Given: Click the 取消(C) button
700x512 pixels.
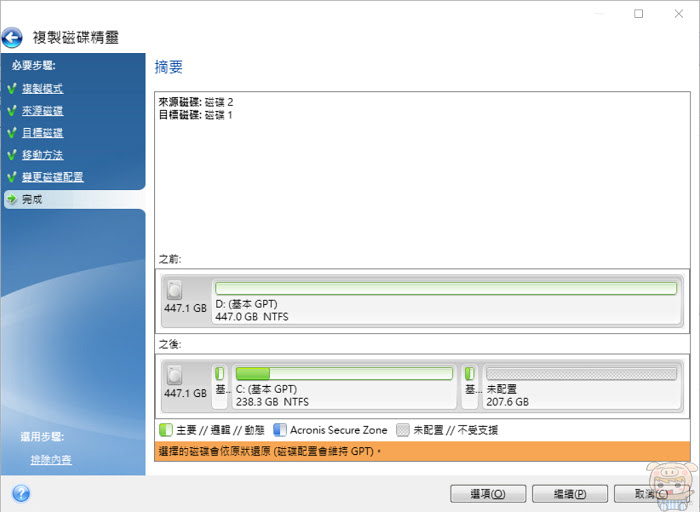Looking at the screenshot, I should point(651,494).
